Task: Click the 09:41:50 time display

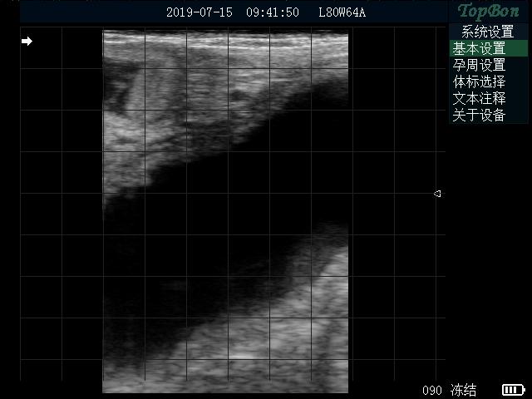Action: 273,12
